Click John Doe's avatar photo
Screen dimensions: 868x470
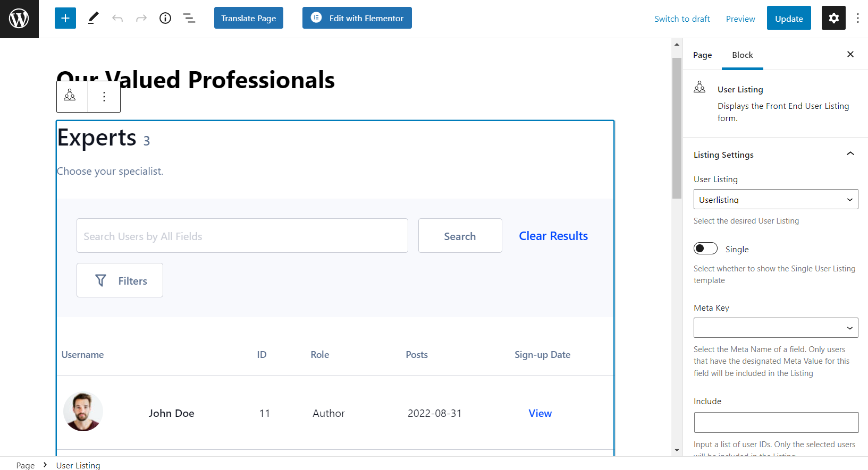pyautogui.click(x=83, y=412)
